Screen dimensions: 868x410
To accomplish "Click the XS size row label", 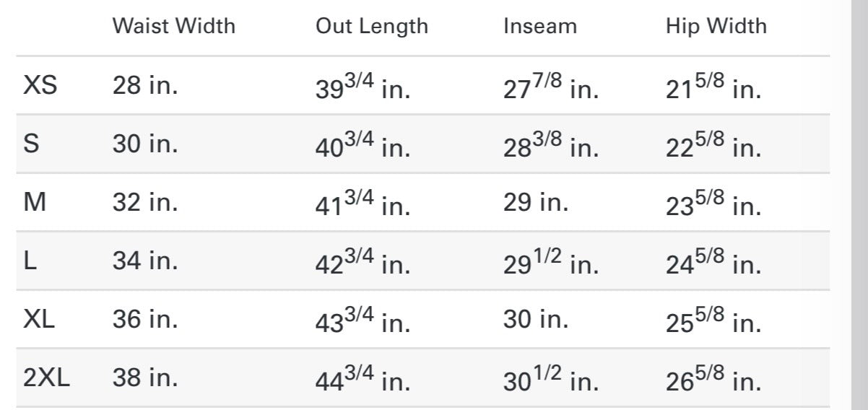I will point(40,86).
